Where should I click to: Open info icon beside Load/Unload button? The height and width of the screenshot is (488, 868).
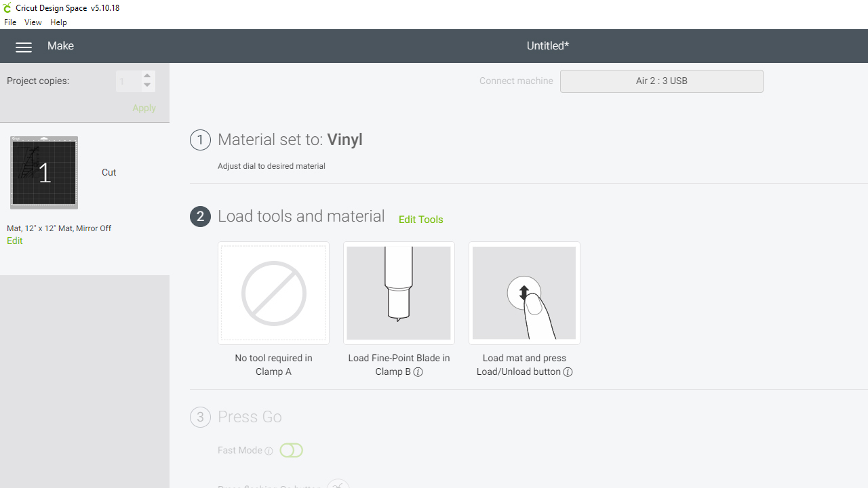[568, 372]
